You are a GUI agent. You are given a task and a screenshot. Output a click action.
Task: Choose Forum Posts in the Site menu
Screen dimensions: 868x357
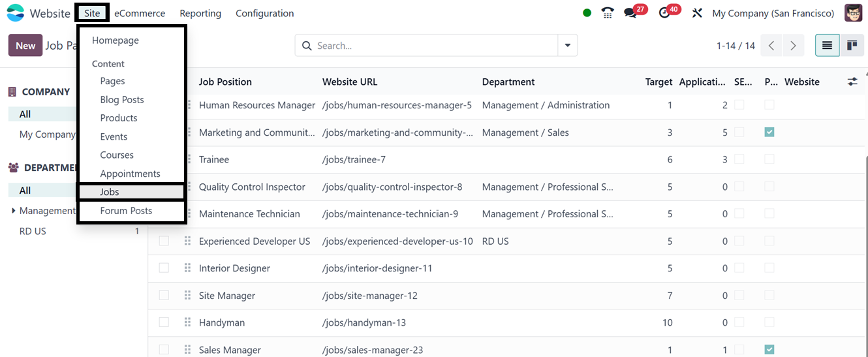[x=126, y=211]
